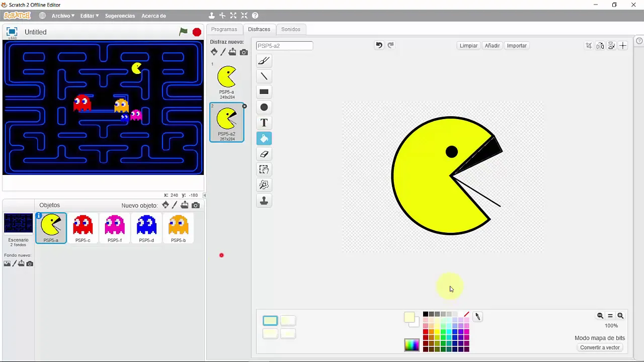Switch to the Sonidos tab
This screenshot has height=362, width=644.
tap(291, 29)
